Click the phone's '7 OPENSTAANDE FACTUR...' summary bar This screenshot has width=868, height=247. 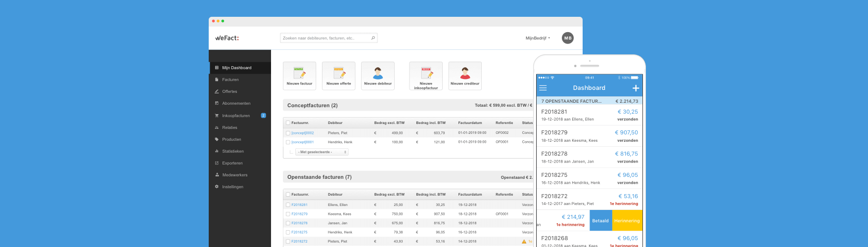[x=590, y=101]
